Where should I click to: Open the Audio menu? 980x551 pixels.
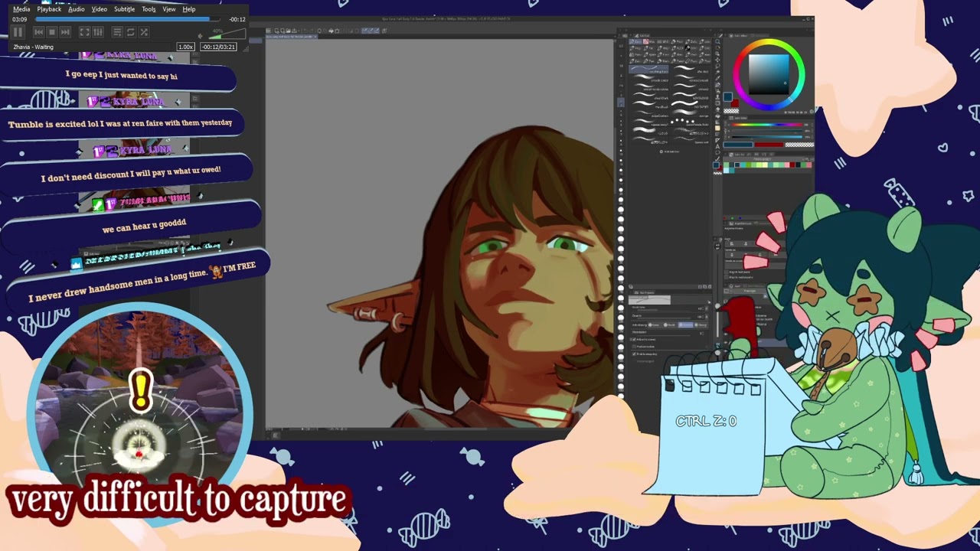tap(77, 9)
